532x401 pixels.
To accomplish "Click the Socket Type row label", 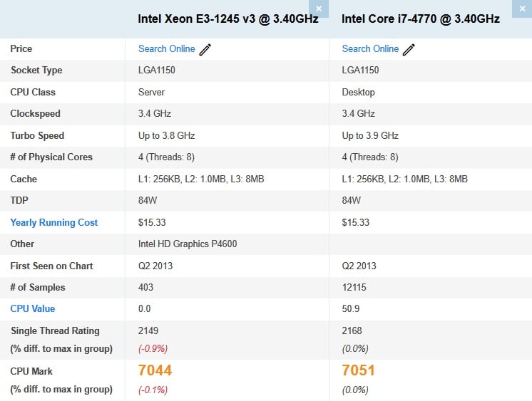I will tap(36, 71).
